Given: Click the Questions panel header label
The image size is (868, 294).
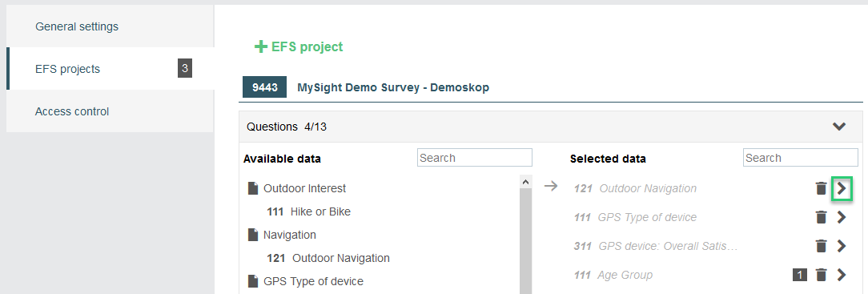Looking at the screenshot, I should coord(287,127).
